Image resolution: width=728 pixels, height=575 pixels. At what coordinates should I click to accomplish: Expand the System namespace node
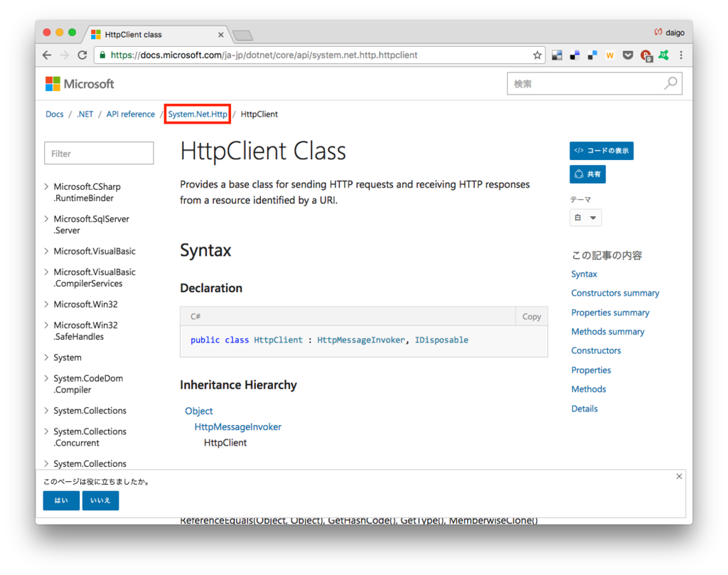(46, 358)
